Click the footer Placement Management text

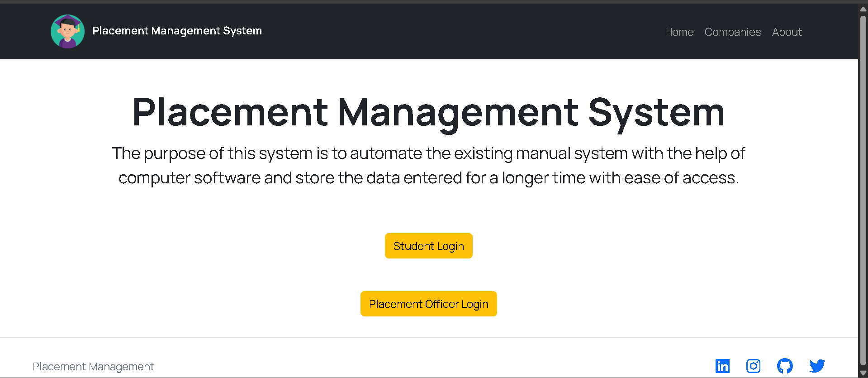pyautogui.click(x=93, y=366)
